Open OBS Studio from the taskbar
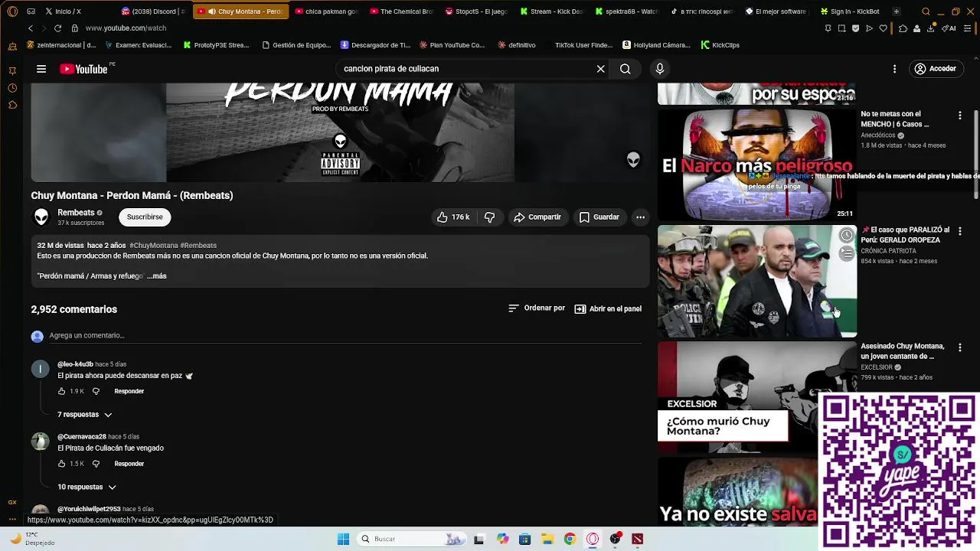Screen dimensions: 980x551 coord(616,539)
